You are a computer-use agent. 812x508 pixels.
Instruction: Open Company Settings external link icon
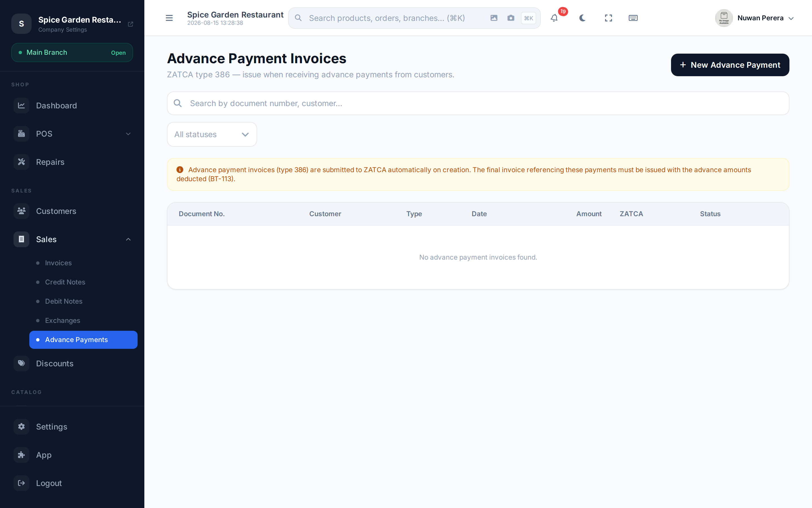click(x=131, y=24)
